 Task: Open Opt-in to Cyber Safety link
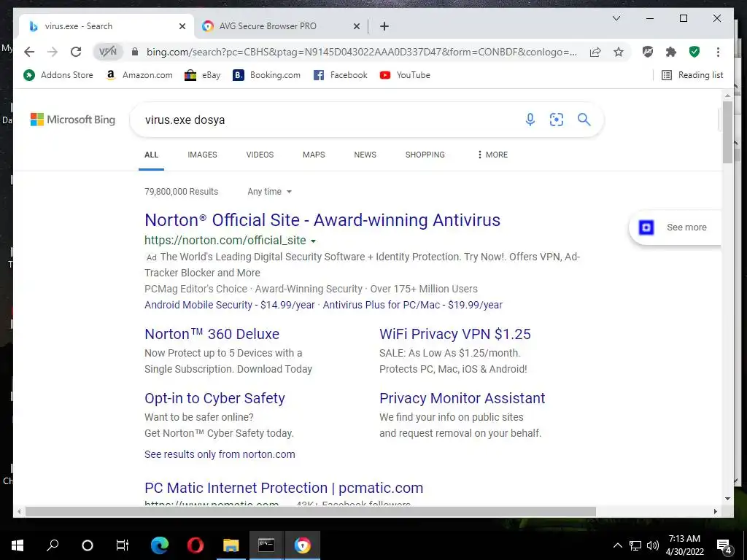[x=215, y=398]
